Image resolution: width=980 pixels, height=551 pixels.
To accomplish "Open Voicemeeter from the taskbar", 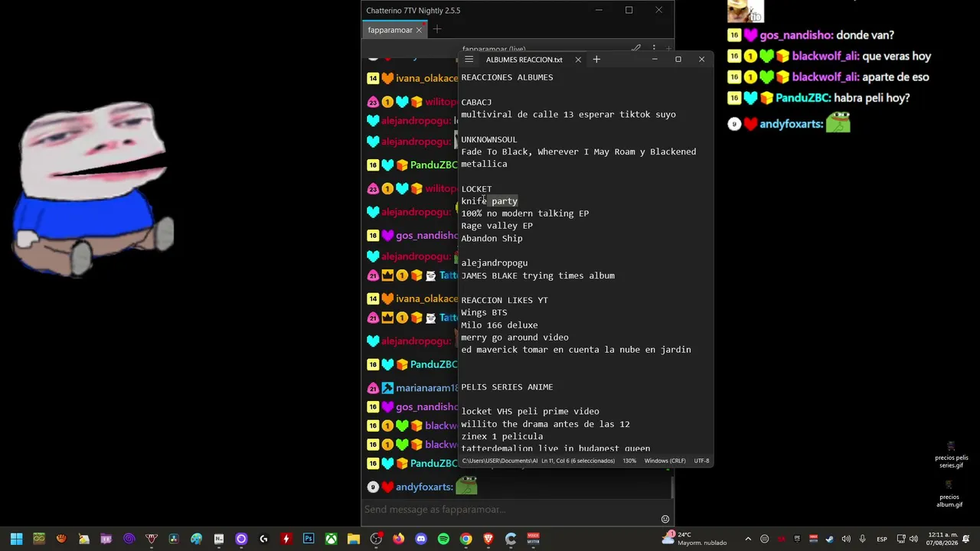I will tap(534, 539).
